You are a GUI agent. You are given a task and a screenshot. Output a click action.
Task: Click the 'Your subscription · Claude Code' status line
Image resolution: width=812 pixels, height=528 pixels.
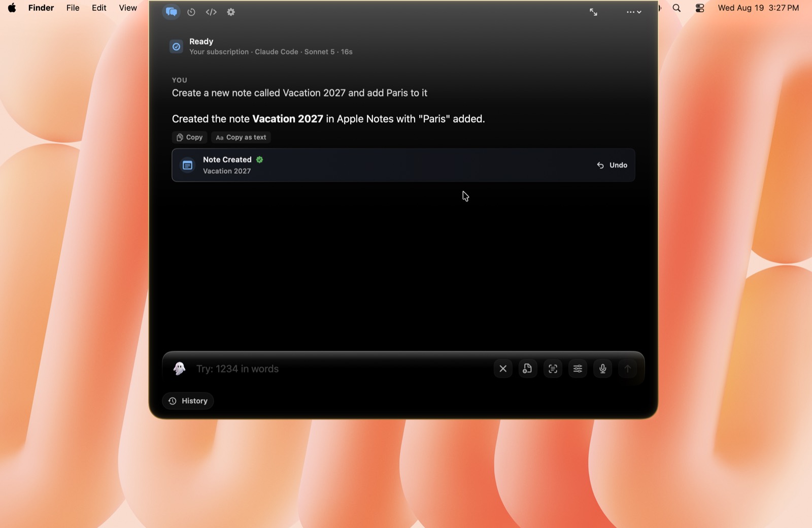(x=271, y=52)
